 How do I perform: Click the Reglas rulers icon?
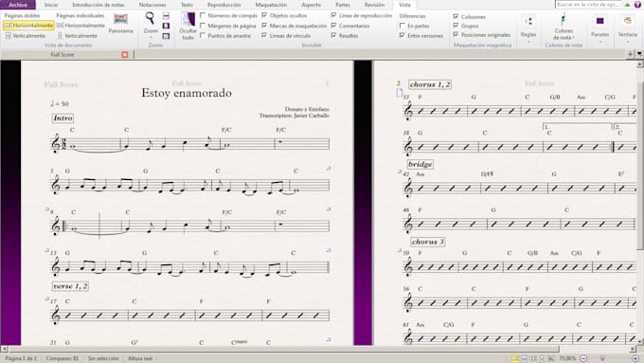(528, 22)
